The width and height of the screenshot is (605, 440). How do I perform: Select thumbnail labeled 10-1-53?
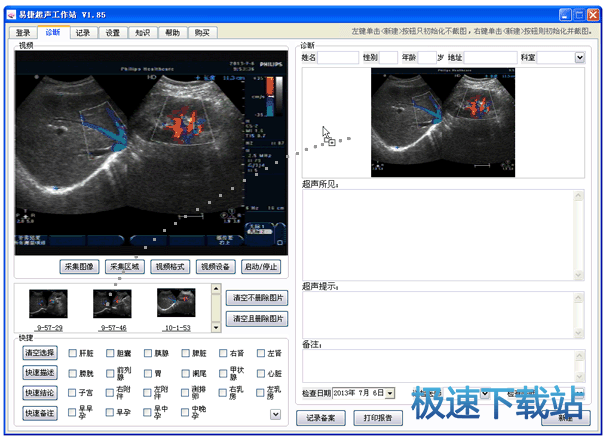[x=176, y=303]
